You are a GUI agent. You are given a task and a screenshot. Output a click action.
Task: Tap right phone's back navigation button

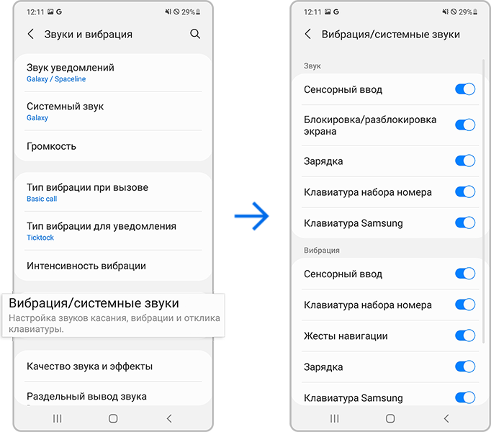[x=446, y=418]
